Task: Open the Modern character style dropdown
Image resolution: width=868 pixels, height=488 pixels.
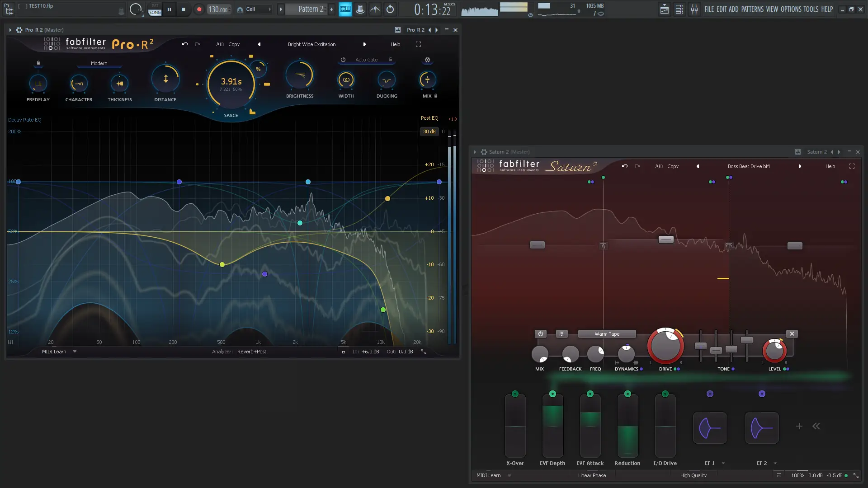Action: (99, 63)
